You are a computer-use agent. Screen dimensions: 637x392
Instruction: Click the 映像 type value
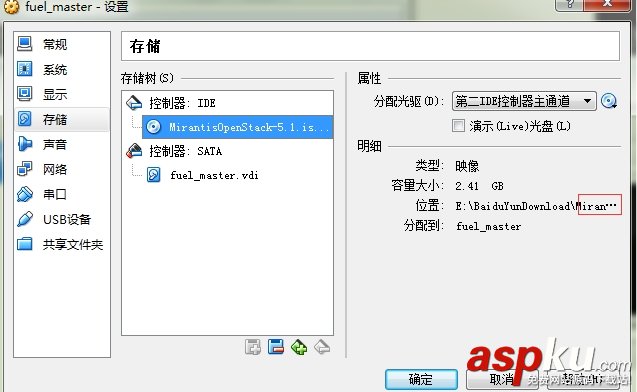point(467,166)
